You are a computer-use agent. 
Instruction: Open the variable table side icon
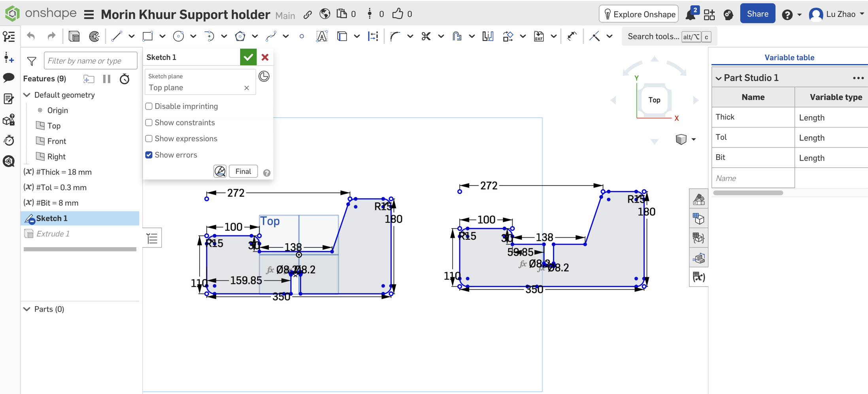[698, 277]
